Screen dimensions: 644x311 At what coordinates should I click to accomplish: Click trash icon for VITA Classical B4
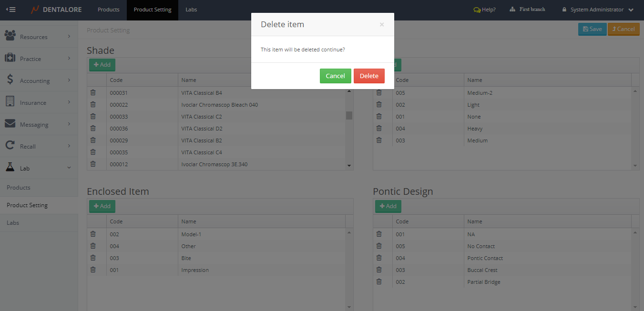tap(93, 92)
